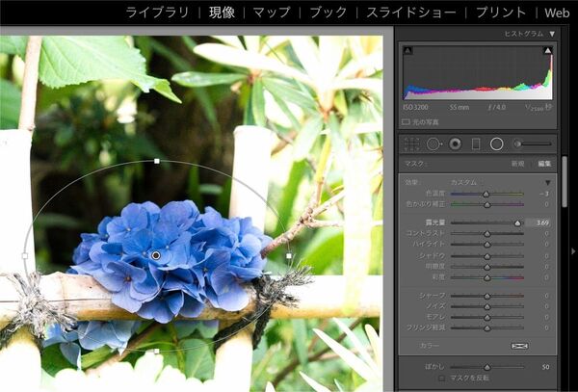Open the プリント module
The width and height of the screenshot is (578, 392).
[x=501, y=13]
